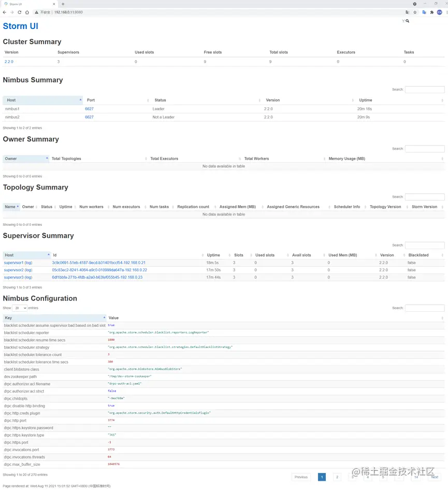Open a new browser tab
Image resolution: width=448 pixels, height=490 pixels.
(63, 4)
